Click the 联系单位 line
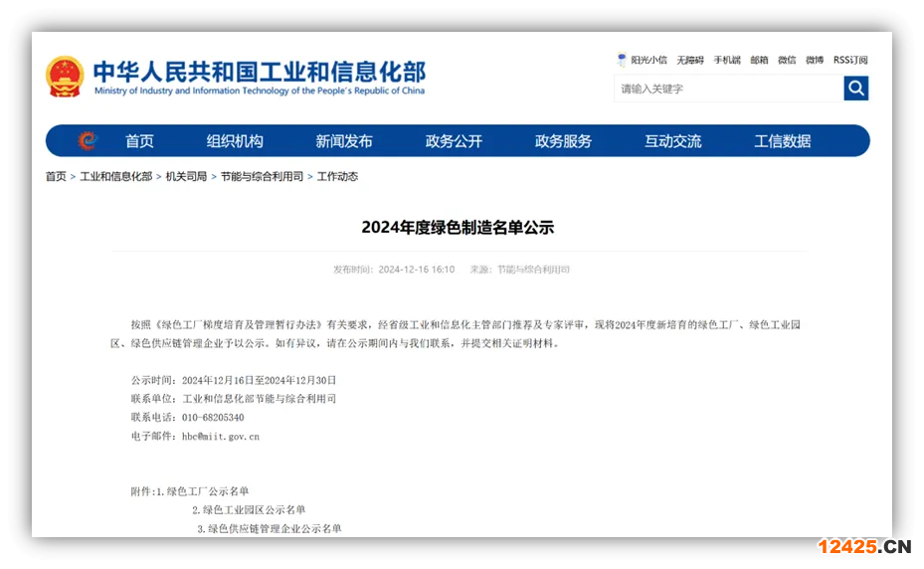This screenshot has width=924, height=569. [234, 399]
